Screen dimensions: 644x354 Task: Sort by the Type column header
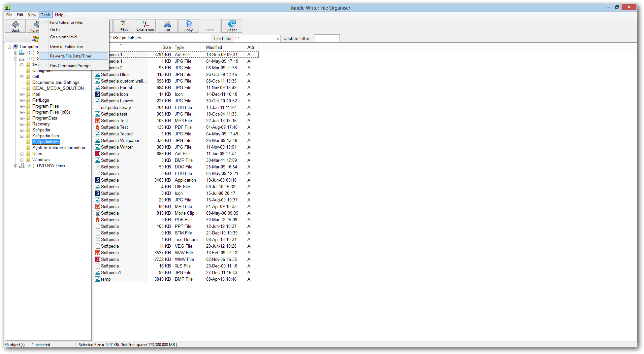(x=188, y=48)
